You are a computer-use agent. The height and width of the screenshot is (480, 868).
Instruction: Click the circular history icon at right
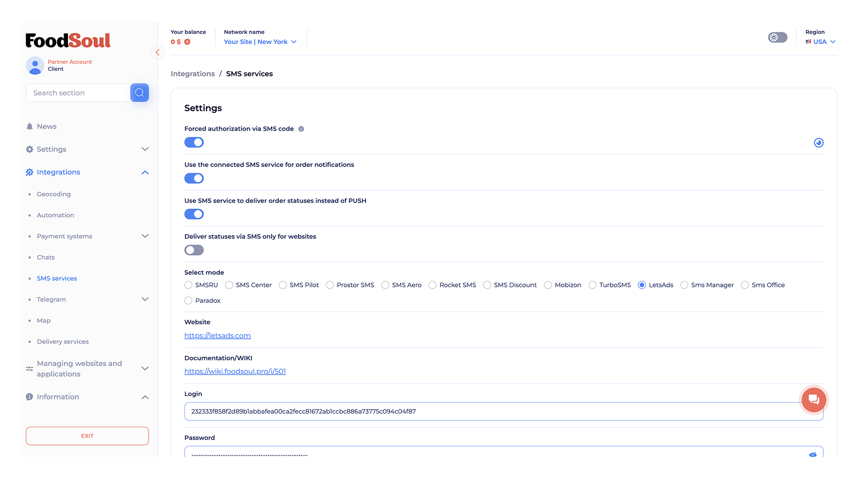(818, 143)
